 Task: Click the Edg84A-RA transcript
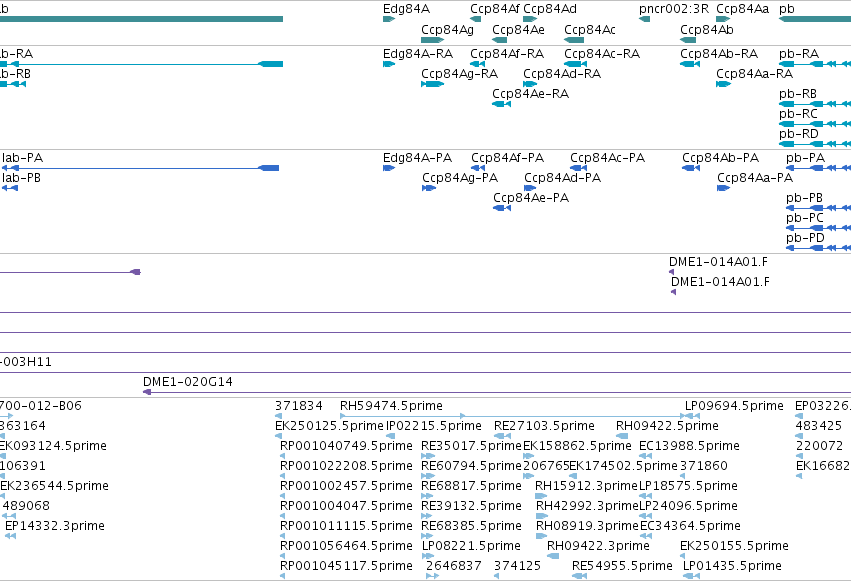[x=389, y=64]
